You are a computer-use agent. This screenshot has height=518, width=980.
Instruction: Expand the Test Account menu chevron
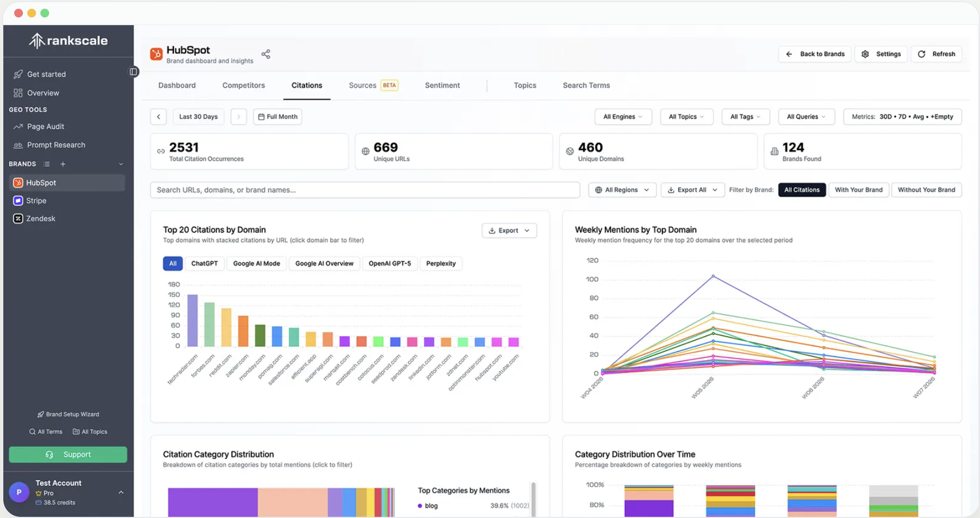121,492
